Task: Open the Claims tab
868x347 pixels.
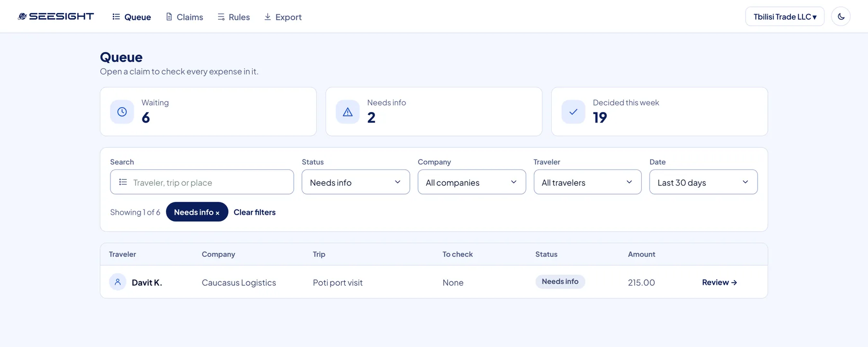Action: (185, 17)
